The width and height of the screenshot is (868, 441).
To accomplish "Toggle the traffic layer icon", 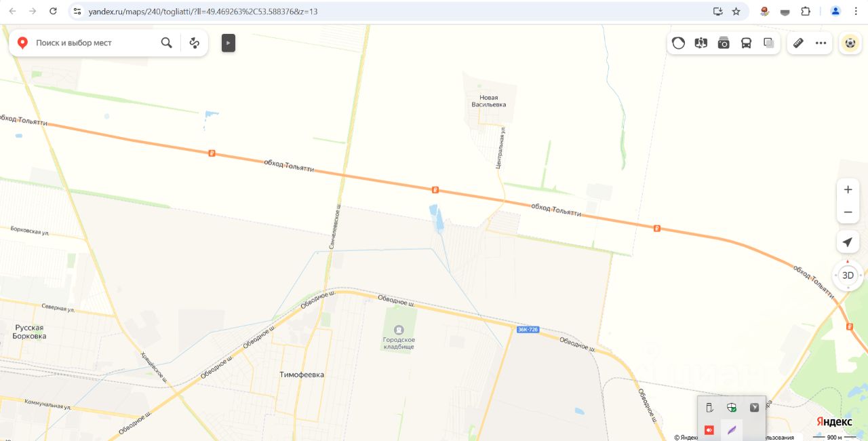I will click(x=678, y=43).
